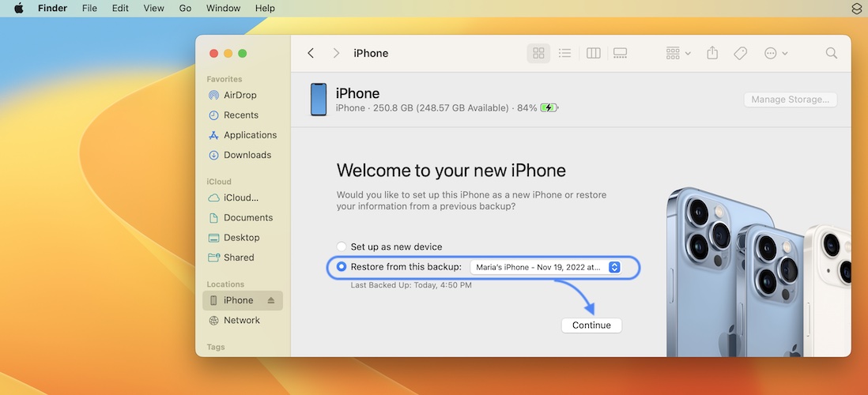This screenshot has height=395, width=868.
Task: Select Network under Locations
Action: 241,320
